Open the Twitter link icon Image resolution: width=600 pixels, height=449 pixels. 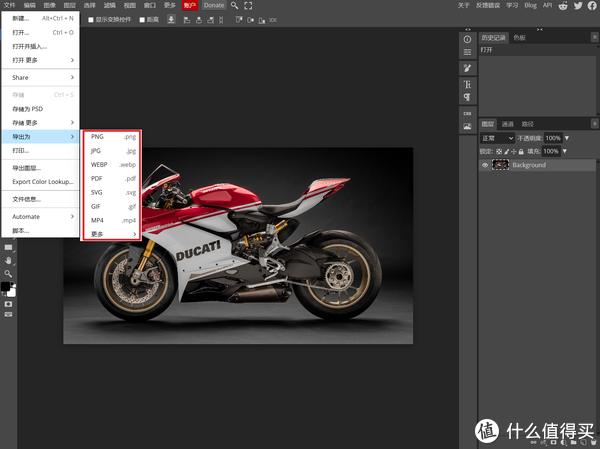tap(578, 5)
